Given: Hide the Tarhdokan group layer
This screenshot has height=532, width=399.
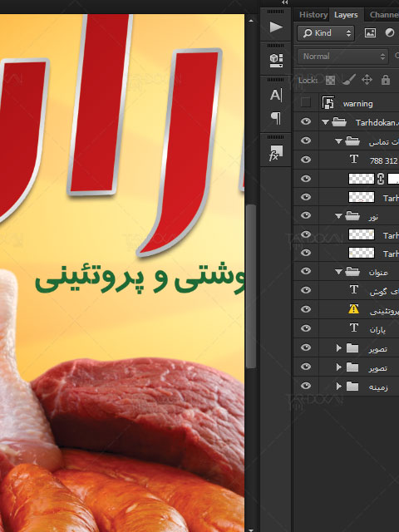Looking at the screenshot, I should 306,121.
